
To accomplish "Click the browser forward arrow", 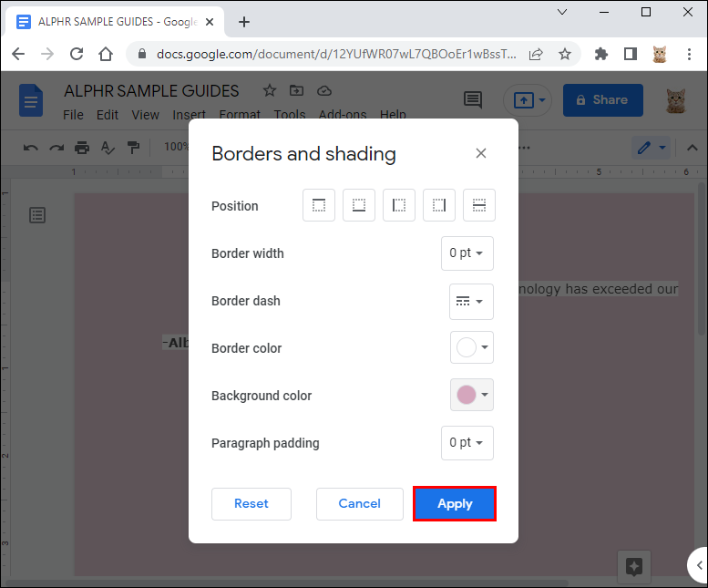I will coord(47,54).
